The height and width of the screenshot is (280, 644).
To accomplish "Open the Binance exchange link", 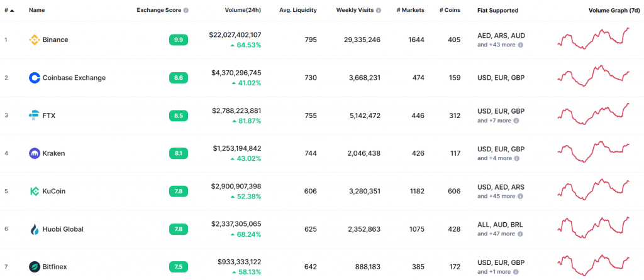I will [x=55, y=40].
